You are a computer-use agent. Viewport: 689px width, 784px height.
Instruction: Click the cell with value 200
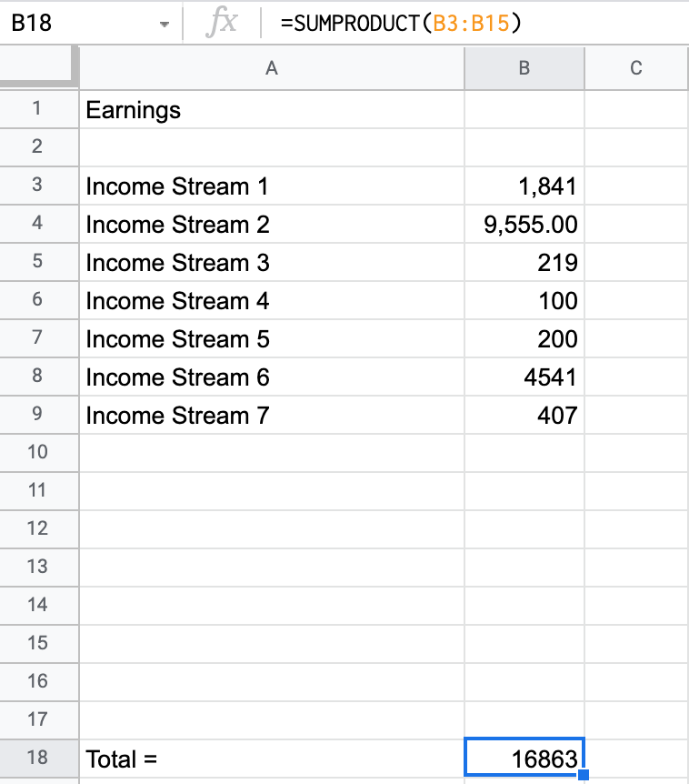pos(524,338)
